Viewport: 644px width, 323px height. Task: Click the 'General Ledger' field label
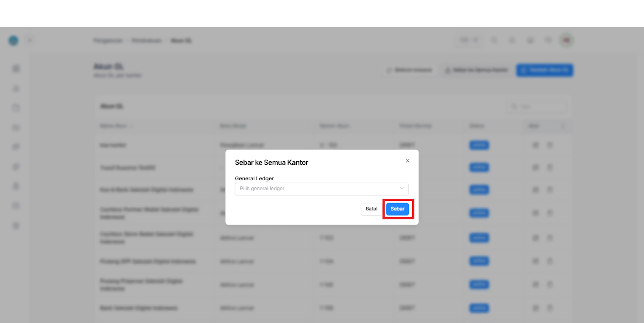[254, 178]
